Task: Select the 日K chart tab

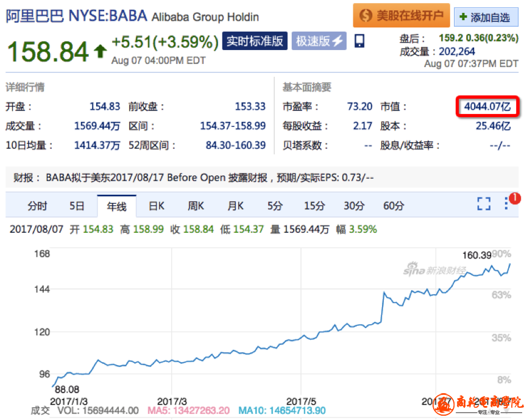Action: point(157,206)
